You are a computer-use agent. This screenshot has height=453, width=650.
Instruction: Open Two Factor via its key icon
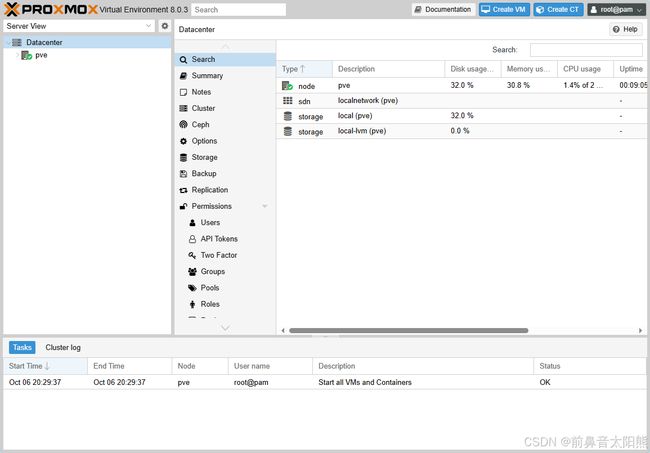[192, 255]
